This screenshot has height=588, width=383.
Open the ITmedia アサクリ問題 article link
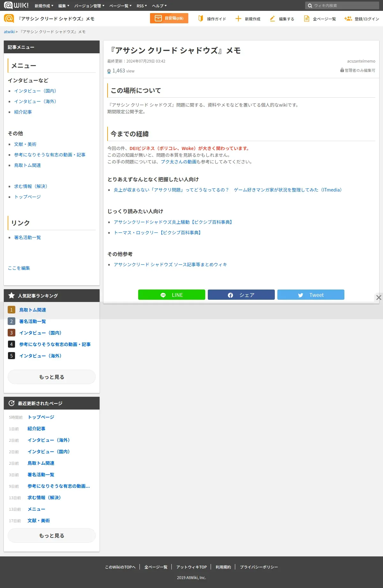(228, 190)
